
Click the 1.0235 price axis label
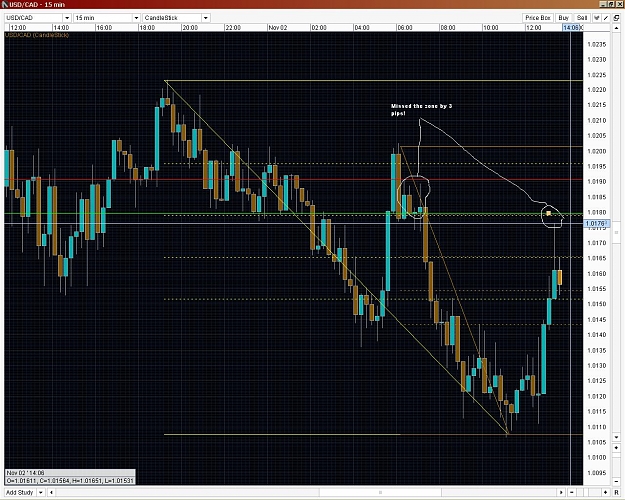pos(597,45)
